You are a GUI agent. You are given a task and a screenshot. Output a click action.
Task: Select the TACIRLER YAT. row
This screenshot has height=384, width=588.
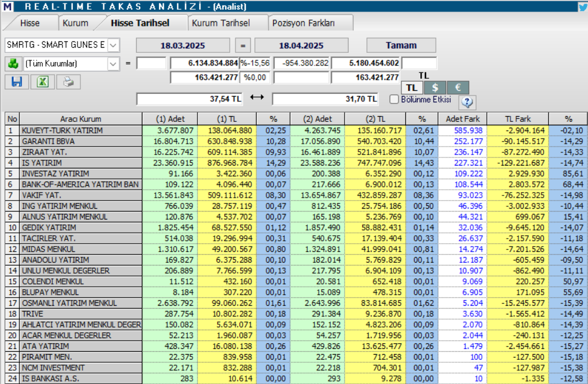coord(296,239)
